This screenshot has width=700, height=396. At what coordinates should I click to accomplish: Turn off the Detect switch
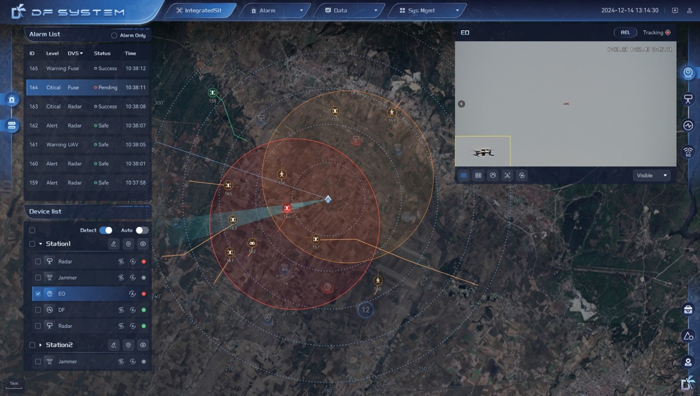[x=106, y=230]
